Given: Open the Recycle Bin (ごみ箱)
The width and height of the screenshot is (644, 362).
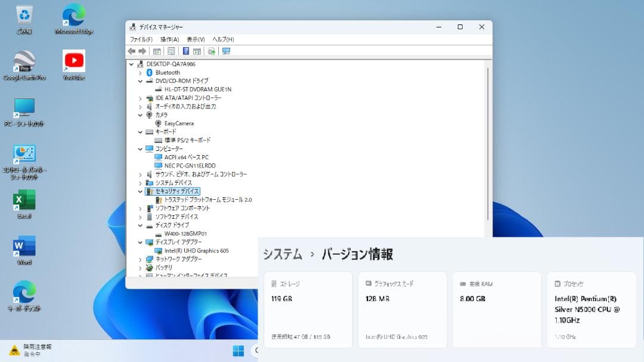Looking at the screenshot, I should tap(23, 15).
